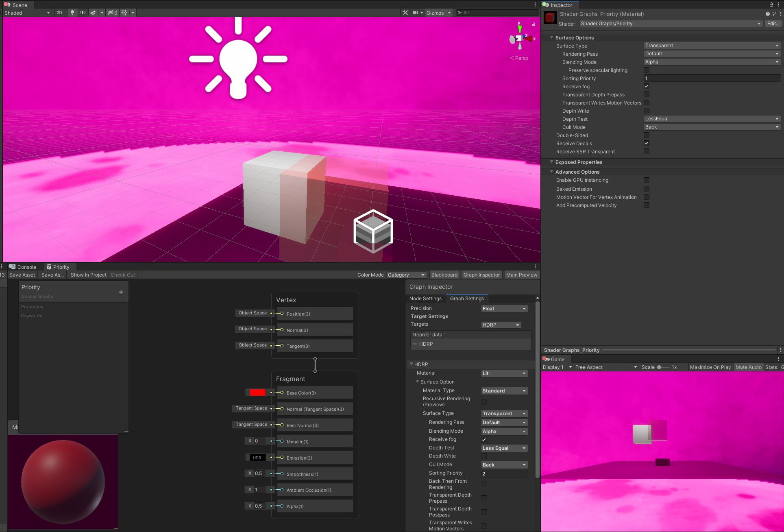Switch to Node Settings tab
Image resolution: width=784 pixels, height=532 pixels.
pos(425,298)
